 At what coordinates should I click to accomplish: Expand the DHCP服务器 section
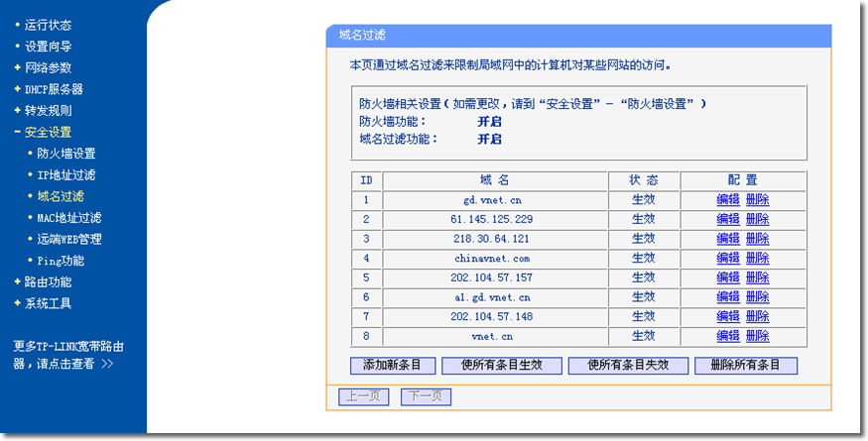coord(54,89)
